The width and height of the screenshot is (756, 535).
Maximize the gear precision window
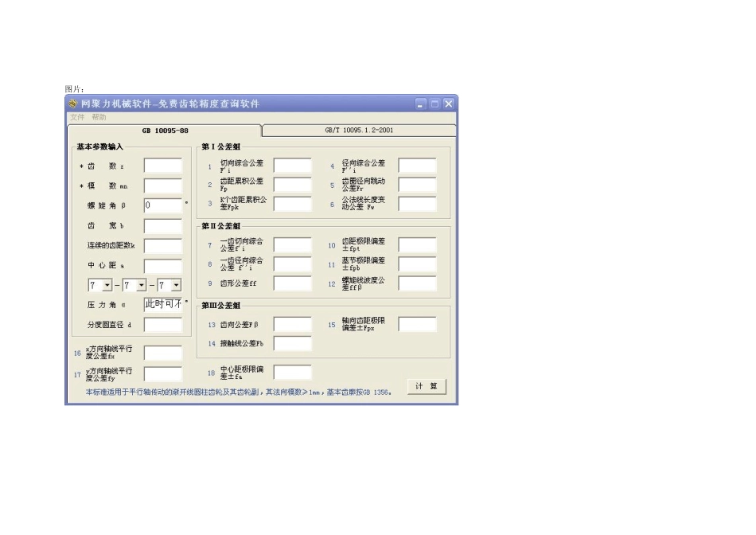click(435, 103)
